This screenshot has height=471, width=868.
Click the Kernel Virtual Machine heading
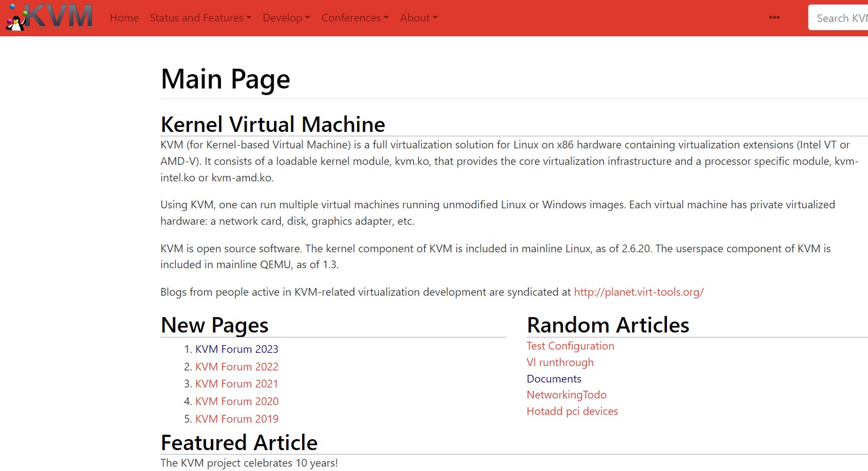pos(273,124)
